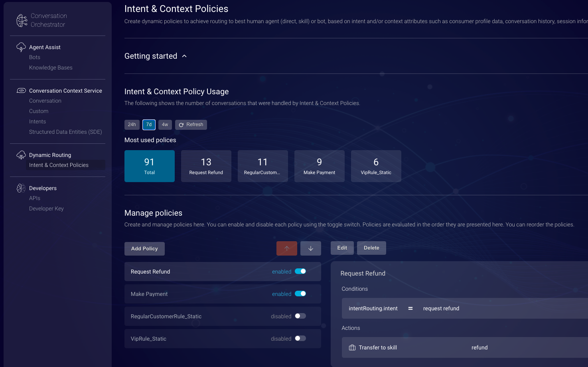
Task: Open Structured Data Entities (SDE)
Action: coord(65,132)
